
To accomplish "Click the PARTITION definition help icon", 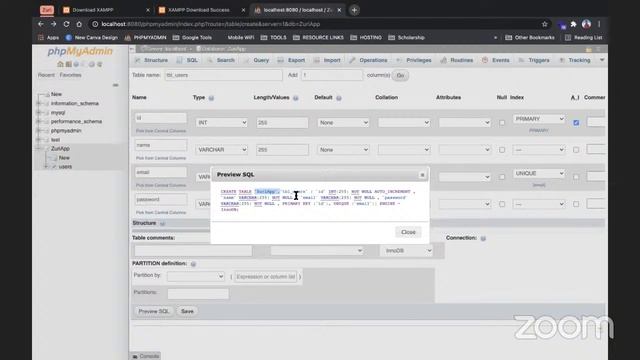I will (193, 264).
